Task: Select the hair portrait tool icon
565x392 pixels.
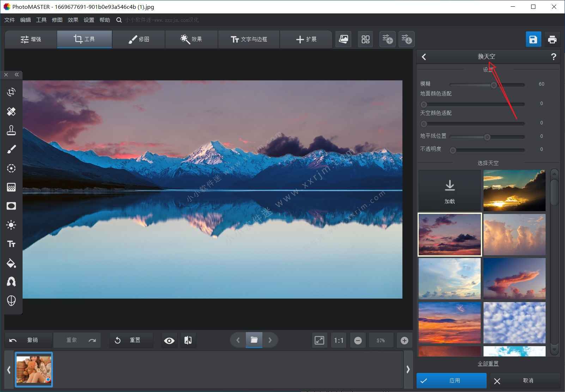Action: point(11,282)
